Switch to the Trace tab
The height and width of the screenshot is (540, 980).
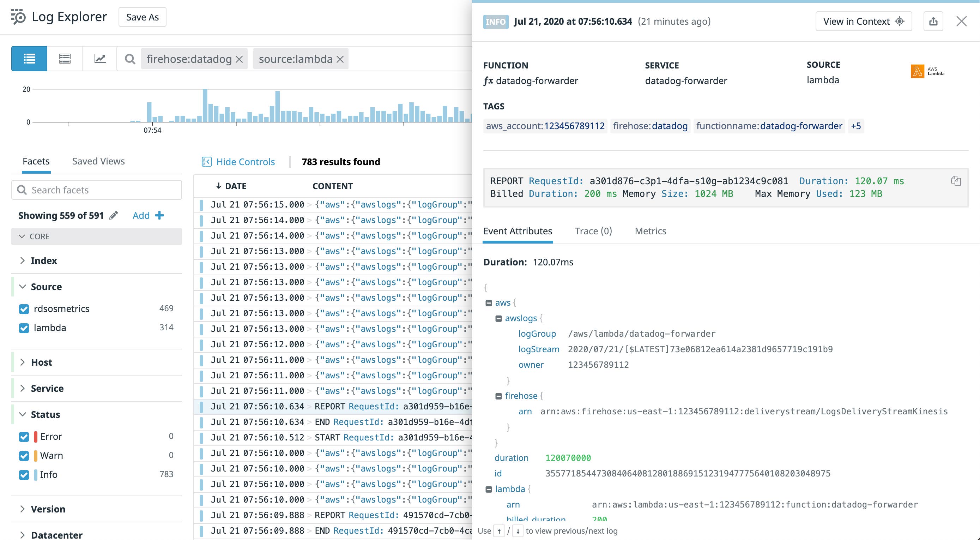(x=593, y=231)
